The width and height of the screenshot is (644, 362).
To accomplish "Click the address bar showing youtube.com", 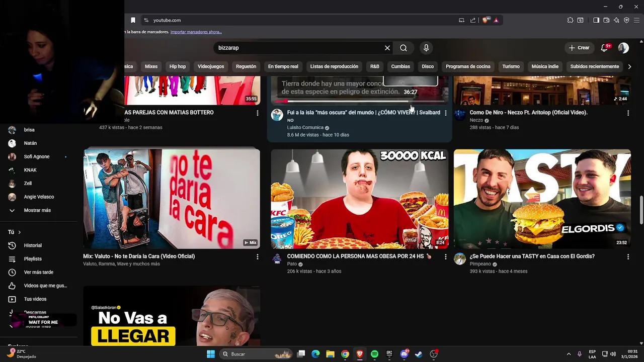I will click(x=302, y=20).
